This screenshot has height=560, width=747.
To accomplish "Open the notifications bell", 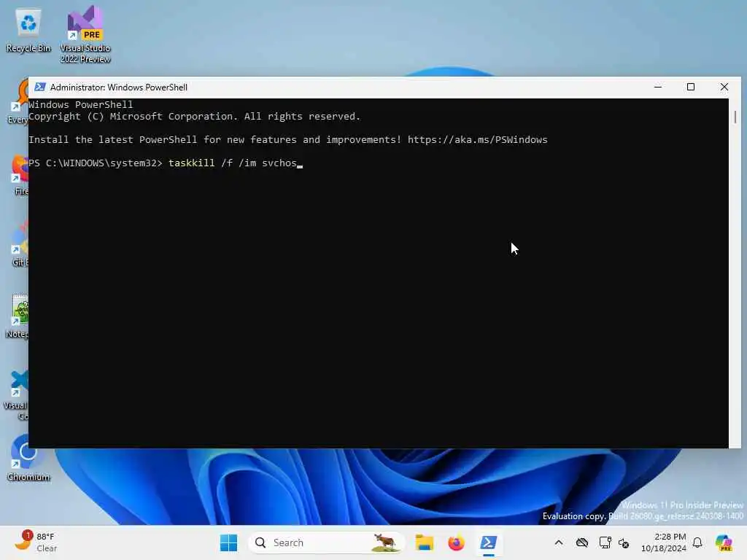I will (x=697, y=542).
